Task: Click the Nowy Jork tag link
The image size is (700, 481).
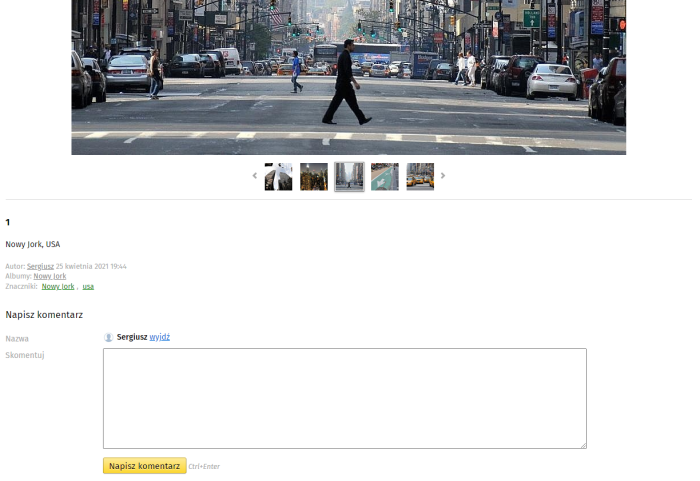Action: pyautogui.click(x=58, y=286)
